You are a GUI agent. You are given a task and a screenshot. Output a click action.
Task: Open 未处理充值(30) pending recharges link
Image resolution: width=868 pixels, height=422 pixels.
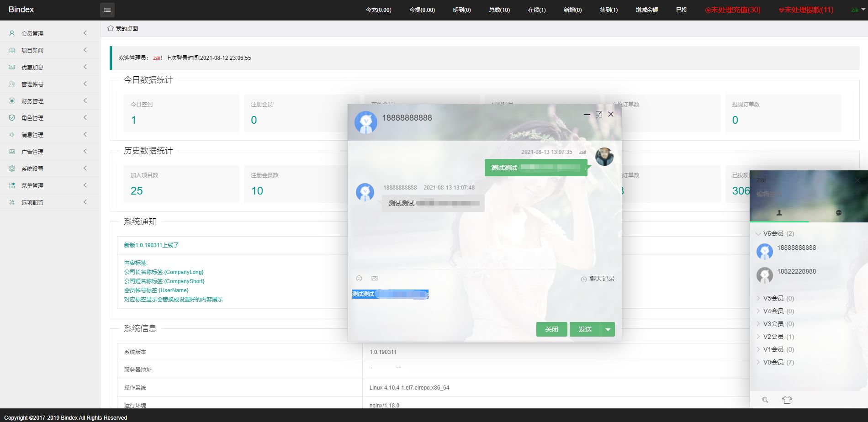[x=733, y=10]
